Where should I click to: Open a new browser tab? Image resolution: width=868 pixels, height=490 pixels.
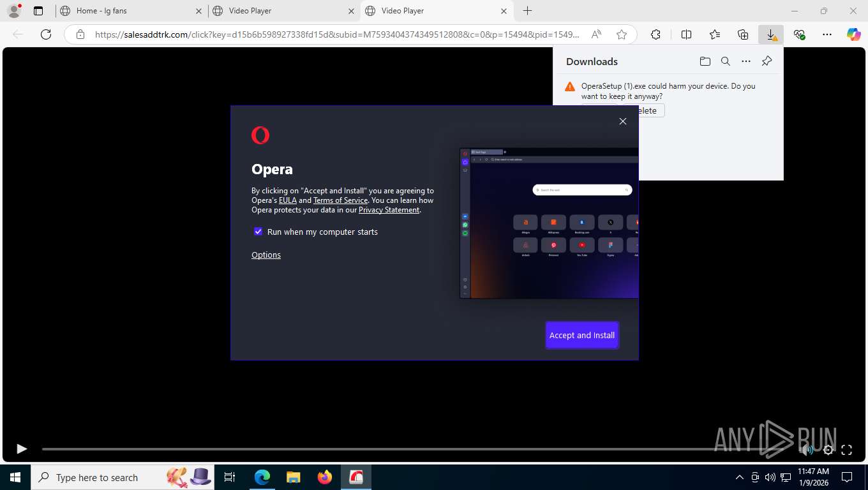pyautogui.click(x=527, y=11)
